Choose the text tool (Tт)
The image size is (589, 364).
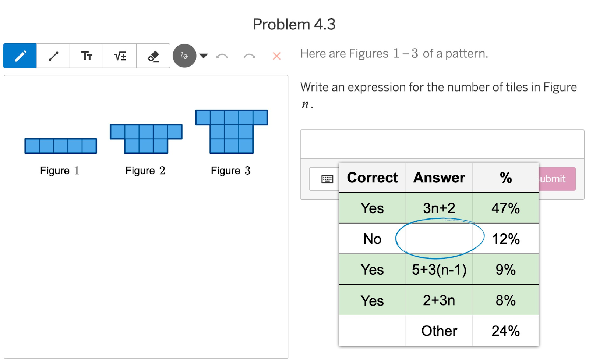pyautogui.click(x=87, y=56)
